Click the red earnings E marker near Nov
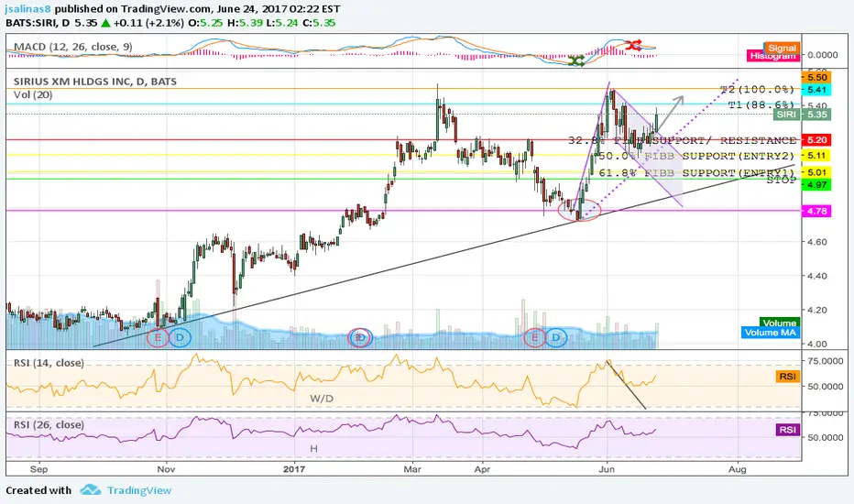The image size is (854, 504). [x=159, y=338]
